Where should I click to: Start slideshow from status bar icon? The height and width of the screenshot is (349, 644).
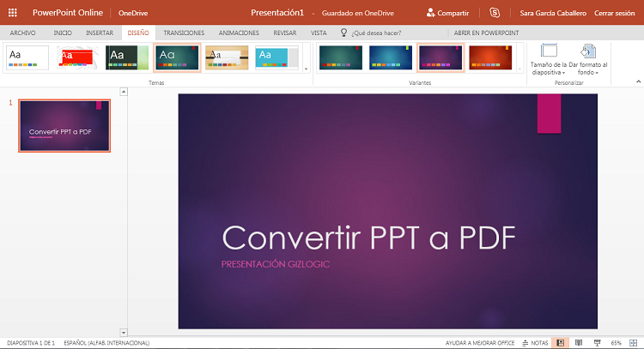pyautogui.click(x=597, y=343)
